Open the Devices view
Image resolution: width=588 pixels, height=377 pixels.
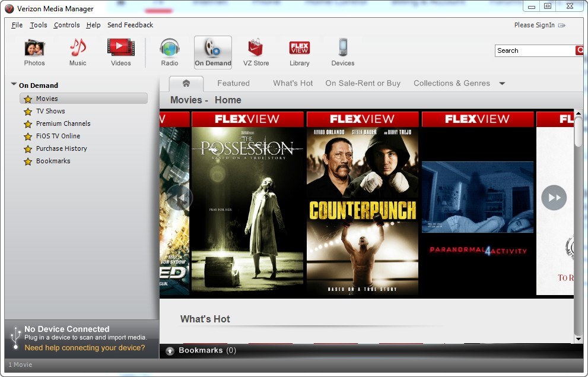[x=342, y=52]
